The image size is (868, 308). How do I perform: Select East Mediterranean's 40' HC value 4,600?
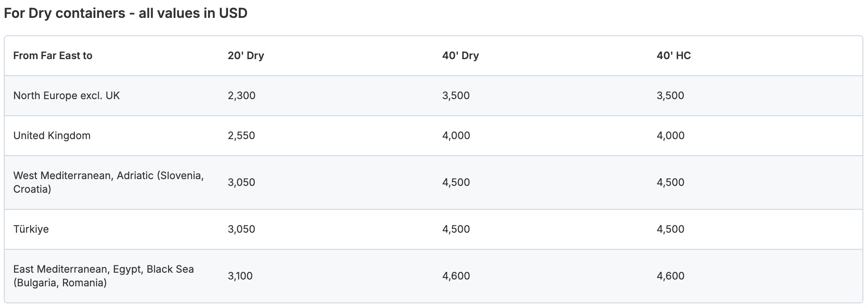(670, 276)
